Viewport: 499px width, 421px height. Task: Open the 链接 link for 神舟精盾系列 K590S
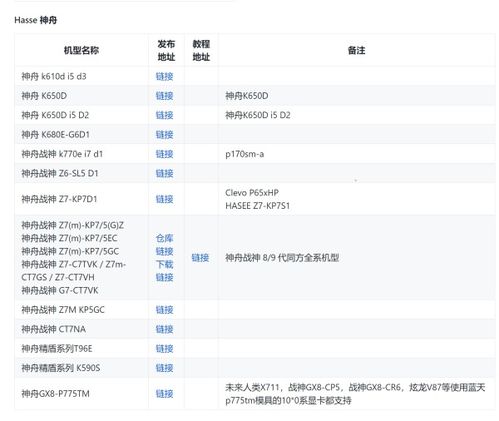[164, 368]
